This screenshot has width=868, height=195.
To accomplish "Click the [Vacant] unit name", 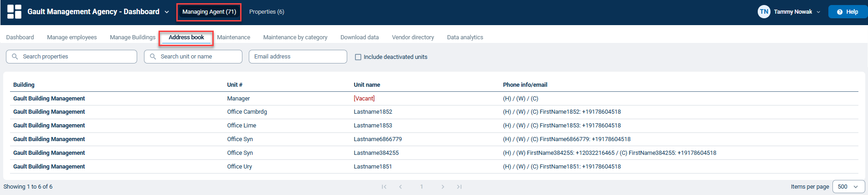I will (364, 99).
